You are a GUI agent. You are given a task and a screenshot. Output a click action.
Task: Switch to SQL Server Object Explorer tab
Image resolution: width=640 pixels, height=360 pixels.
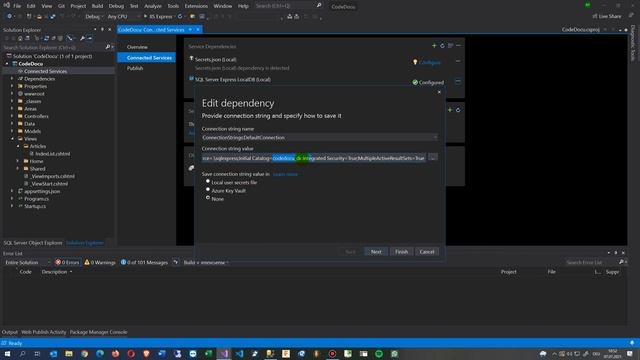(x=33, y=243)
